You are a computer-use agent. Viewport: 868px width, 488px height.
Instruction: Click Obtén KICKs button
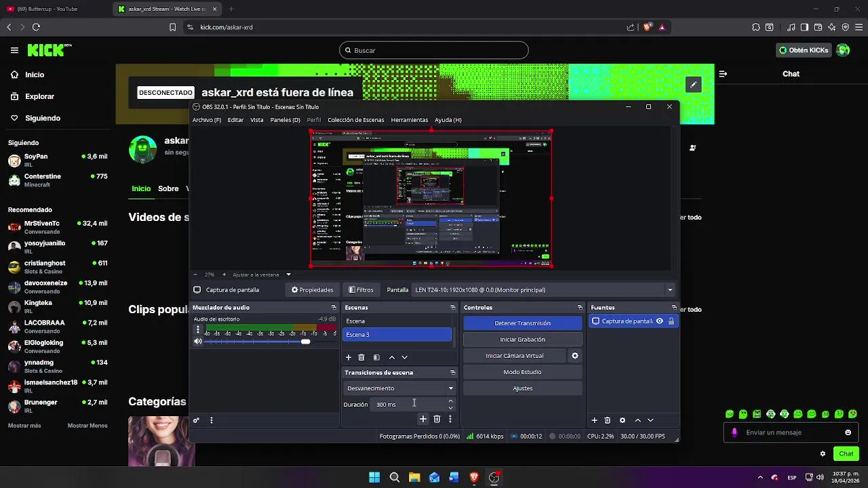pos(804,50)
